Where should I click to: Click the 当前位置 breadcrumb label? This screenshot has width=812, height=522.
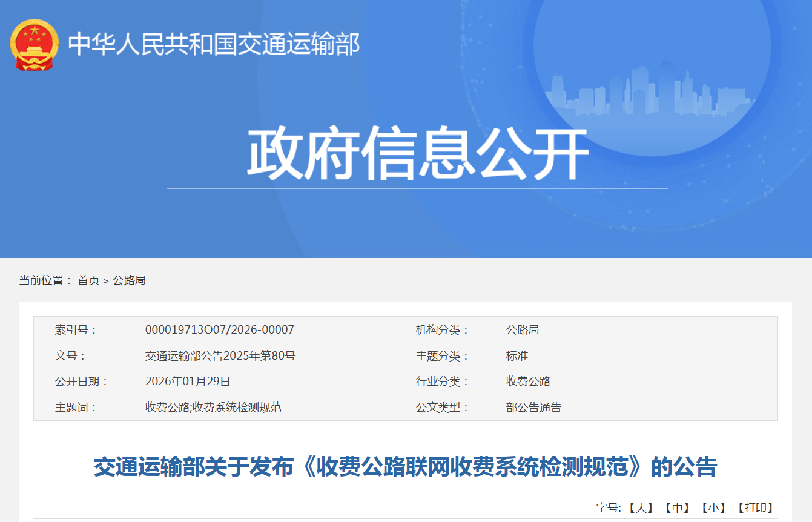(x=45, y=280)
